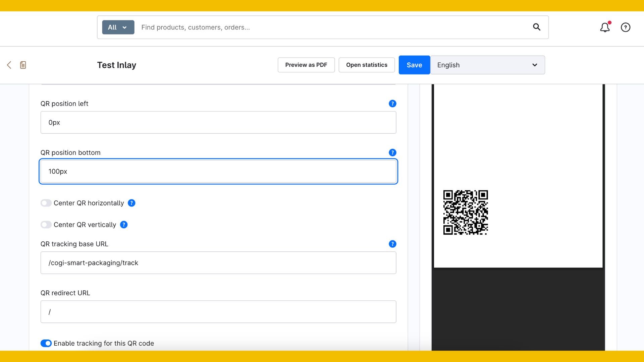Show help for QR tracking base URL
Viewport: 644px width, 362px height.
pyautogui.click(x=392, y=244)
